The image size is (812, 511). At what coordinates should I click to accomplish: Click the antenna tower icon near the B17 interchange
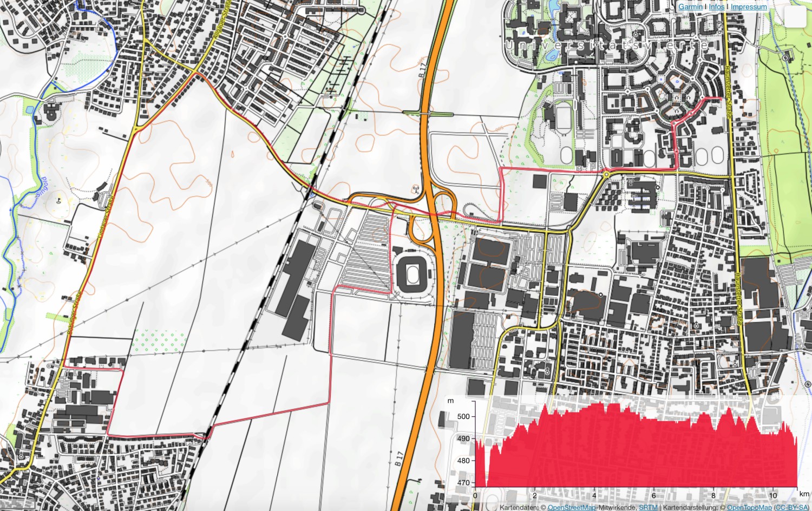pyautogui.click(x=416, y=189)
